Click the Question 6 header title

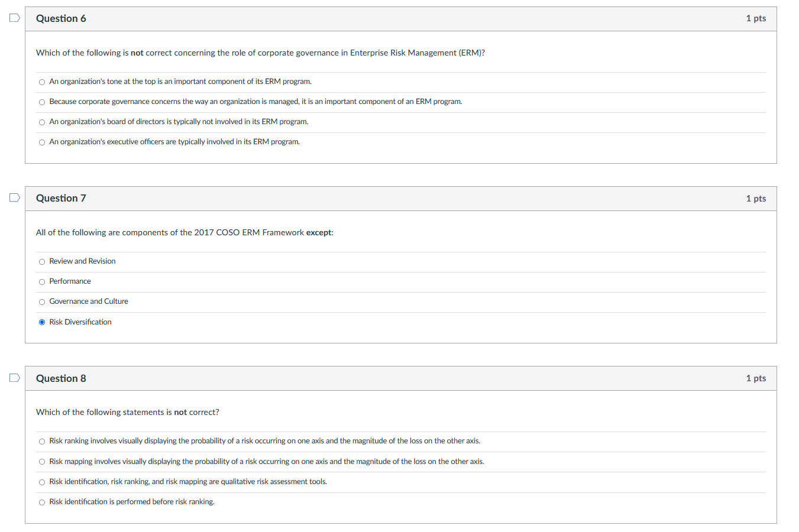pyautogui.click(x=61, y=18)
